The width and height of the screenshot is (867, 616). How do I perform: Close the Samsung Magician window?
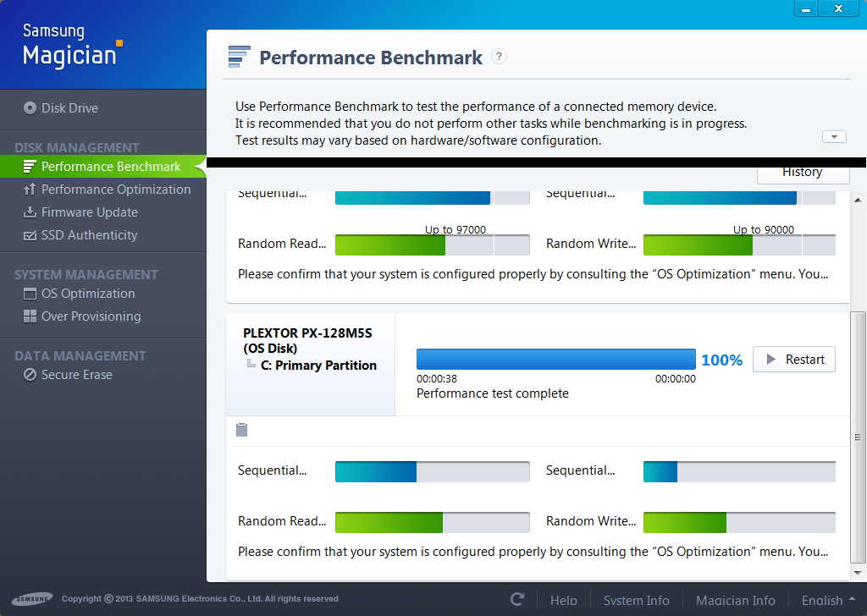839,8
